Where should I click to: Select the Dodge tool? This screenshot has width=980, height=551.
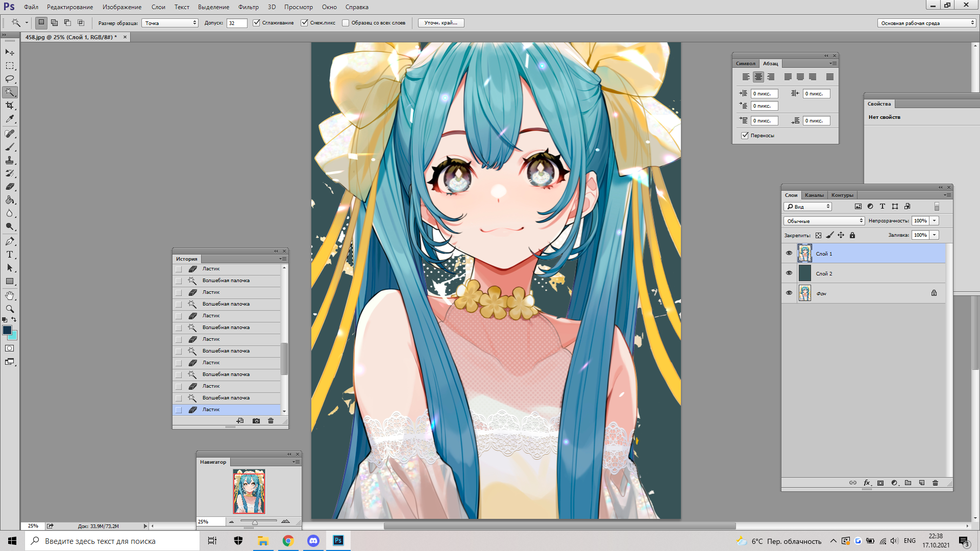coord(10,227)
